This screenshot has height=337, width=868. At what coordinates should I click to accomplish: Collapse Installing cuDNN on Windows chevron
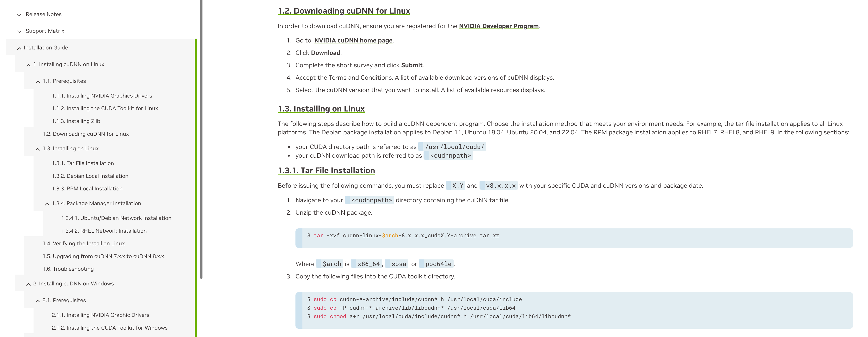29,284
